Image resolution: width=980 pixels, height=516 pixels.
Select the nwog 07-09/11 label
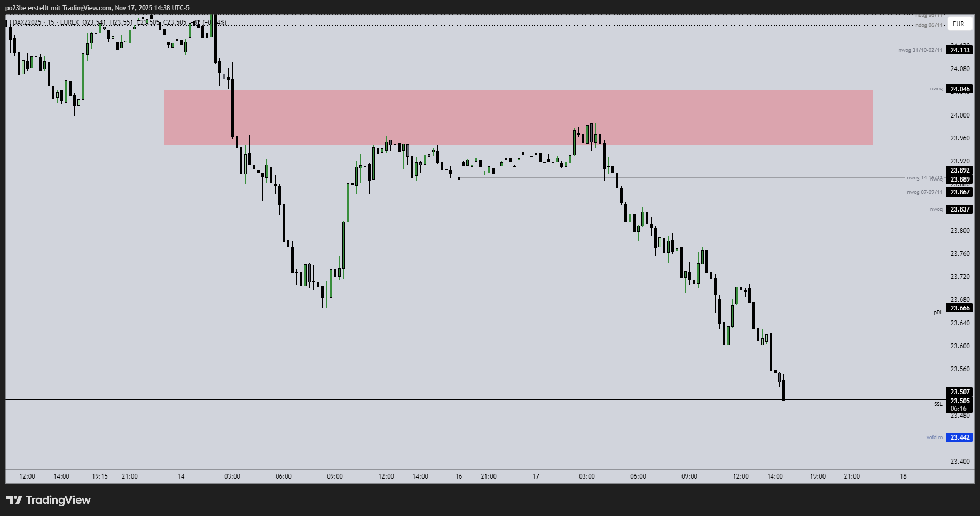click(x=924, y=192)
